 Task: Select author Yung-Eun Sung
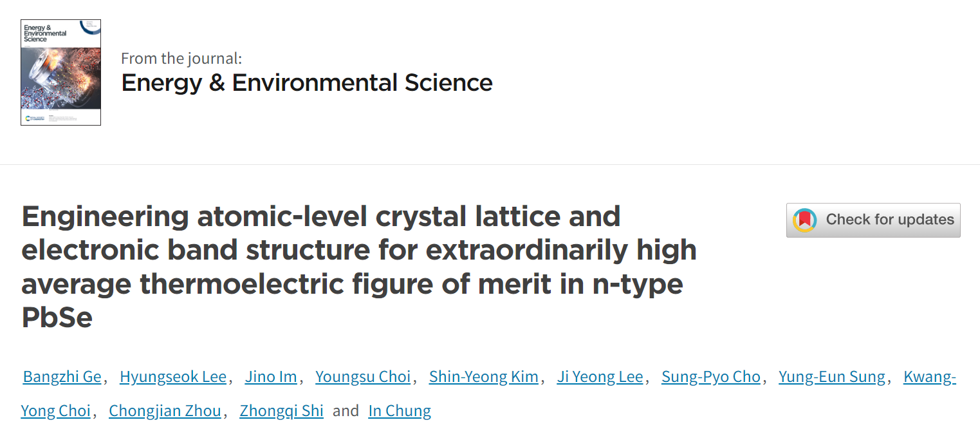point(832,377)
